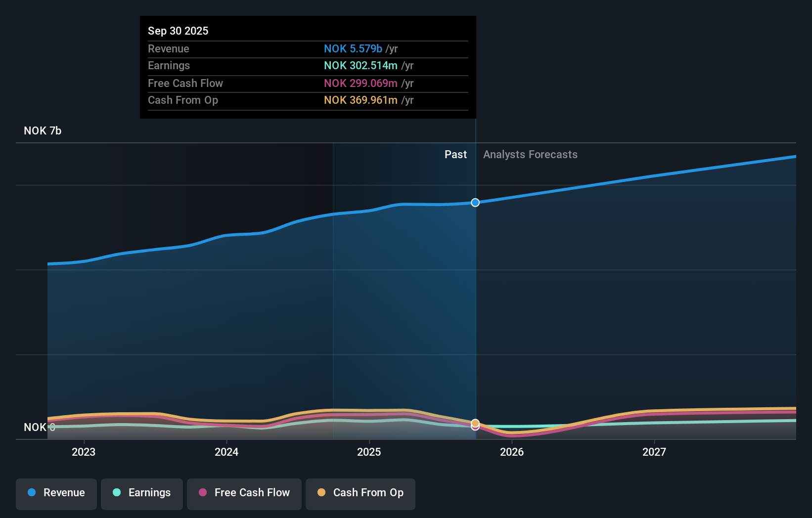Select the 2026 axis label
Screen dimensions: 812x518
tap(512, 452)
